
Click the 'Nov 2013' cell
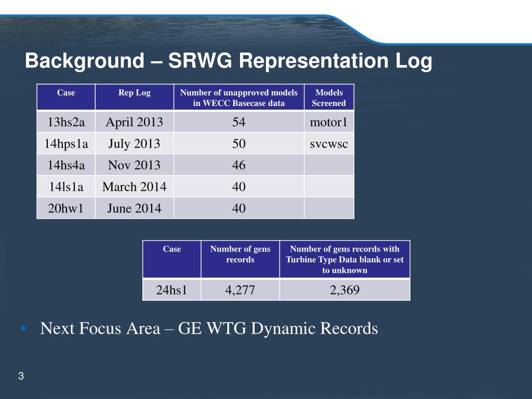(135, 165)
